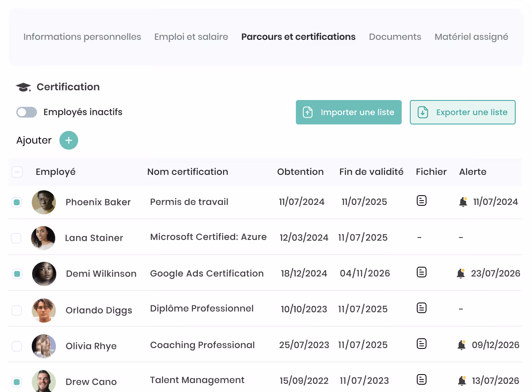Click the Fichier column header
The image size is (532, 392).
tap(431, 172)
